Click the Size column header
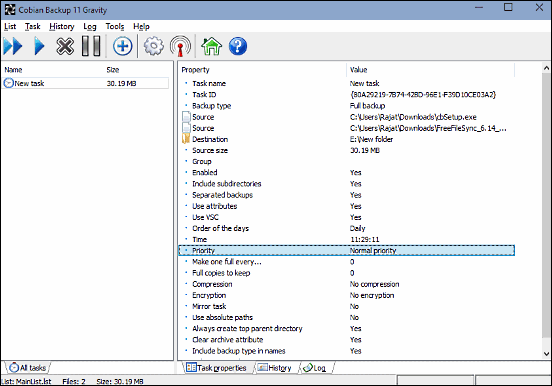Screen dimensions: 552x386 tap(113, 70)
